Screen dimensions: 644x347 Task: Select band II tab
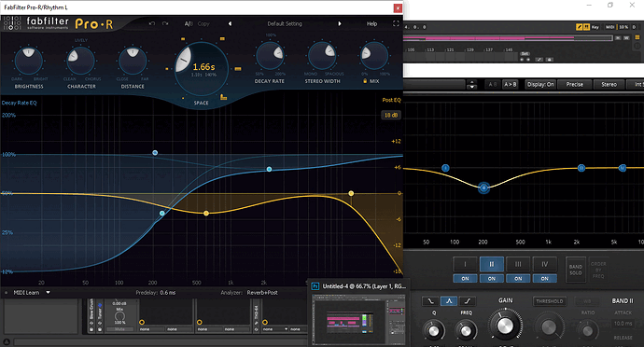pos(492,264)
